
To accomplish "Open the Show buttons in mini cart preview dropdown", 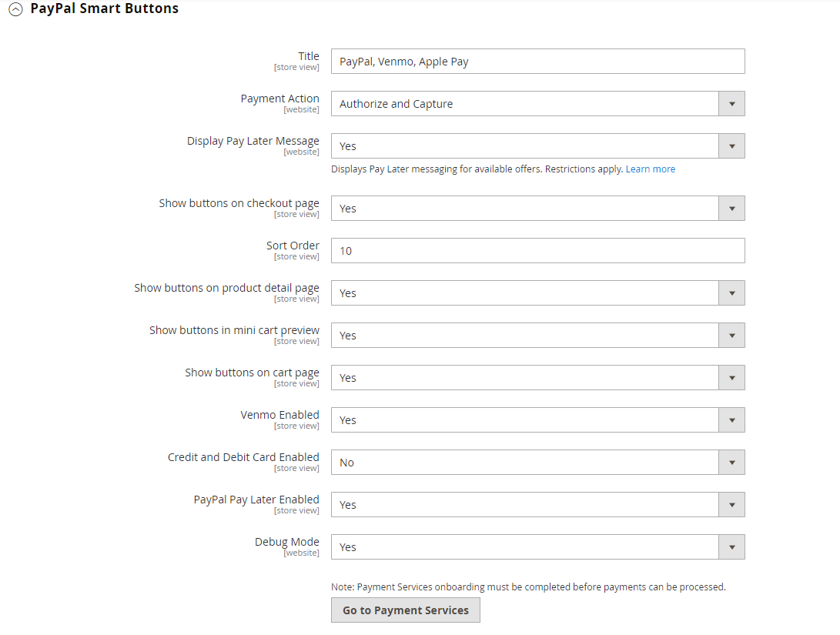I will click(731, 335).
